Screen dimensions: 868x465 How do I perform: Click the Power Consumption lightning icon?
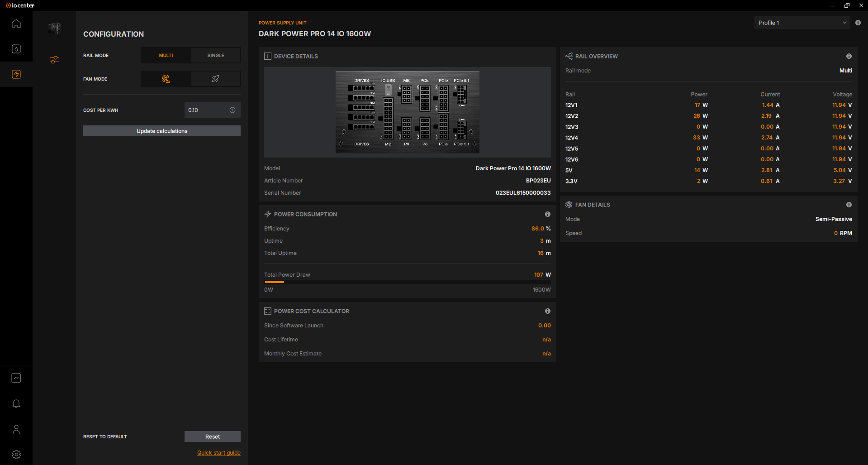coord(268,214)
